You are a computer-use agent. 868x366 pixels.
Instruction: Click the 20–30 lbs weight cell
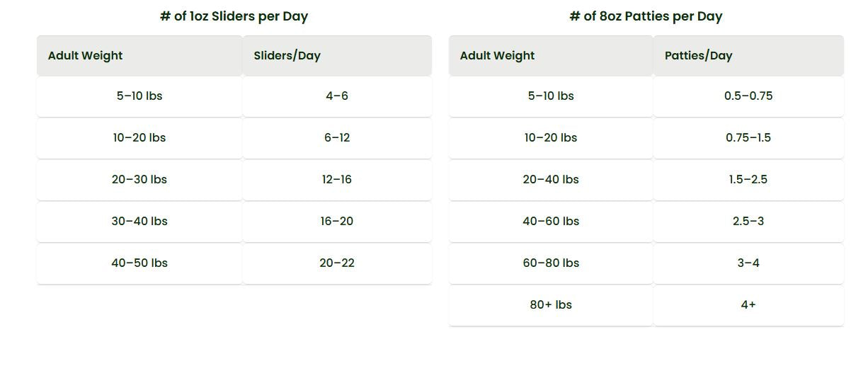coord(139,180)
